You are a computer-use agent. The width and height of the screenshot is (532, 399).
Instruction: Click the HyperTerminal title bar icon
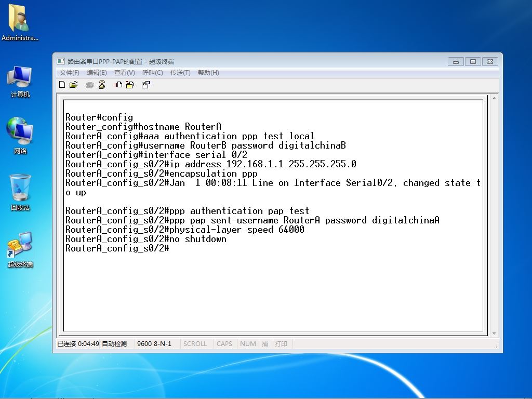pos(61,61)
